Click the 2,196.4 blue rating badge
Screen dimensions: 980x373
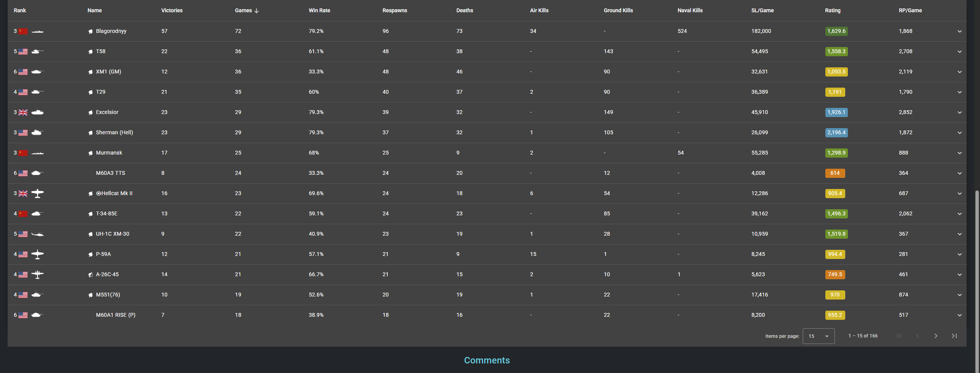pos(836,133)
